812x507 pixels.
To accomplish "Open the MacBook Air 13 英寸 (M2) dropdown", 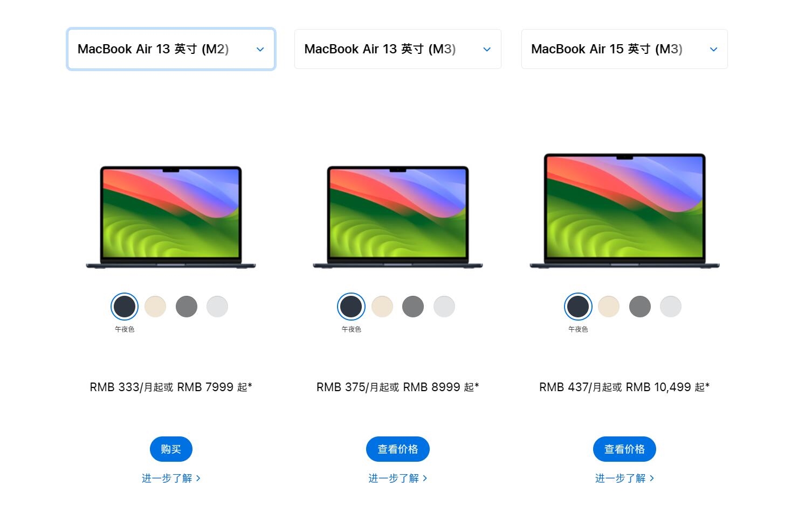I will click(171, 49).
